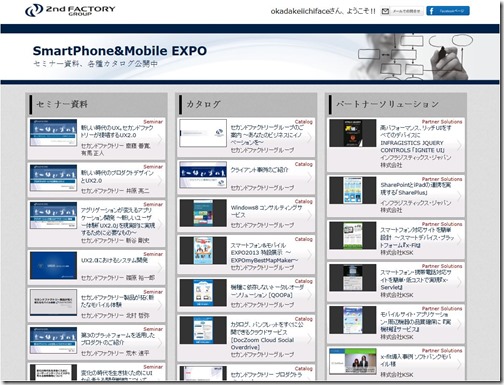The height and width of the screenshot is (385, 504).
Task: Click speaker name セカンドファクトリー 井原 亮二
Action: [x=115, y=191]
